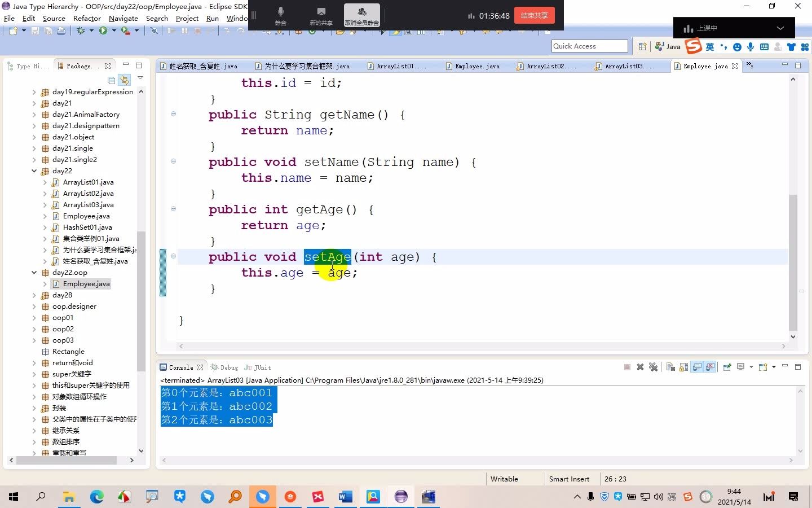Open Eclipse from the Windows taskbar
The width and height of the screenshot is (812, 508).
pyautogui.click(x=401, y=497)
